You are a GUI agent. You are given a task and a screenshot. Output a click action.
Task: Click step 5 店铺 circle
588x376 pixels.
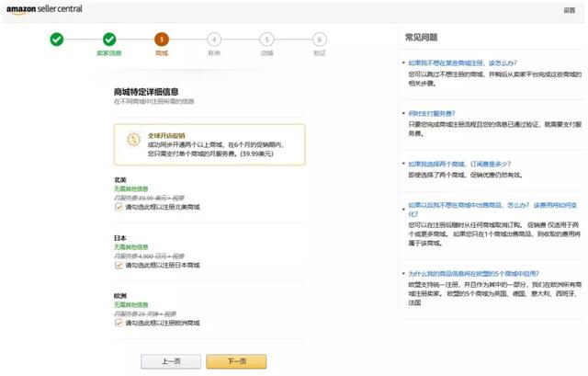click(266, 39)
